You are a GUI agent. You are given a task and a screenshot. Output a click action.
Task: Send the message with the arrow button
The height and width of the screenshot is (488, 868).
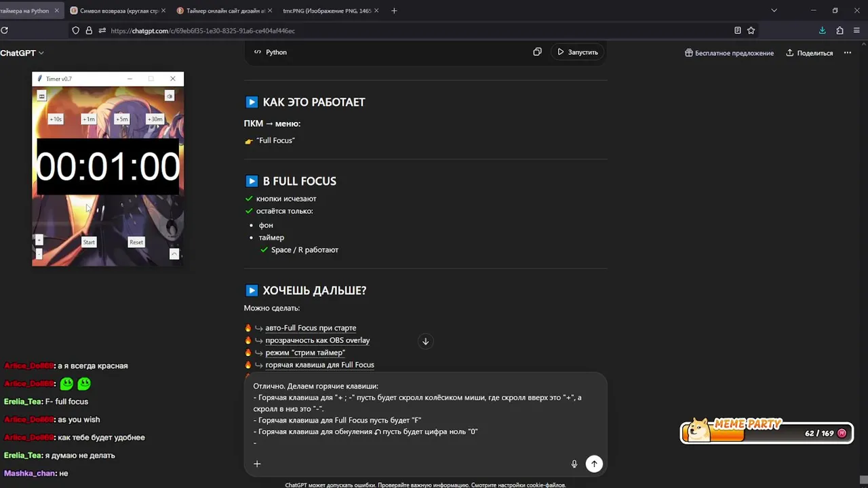594,464
